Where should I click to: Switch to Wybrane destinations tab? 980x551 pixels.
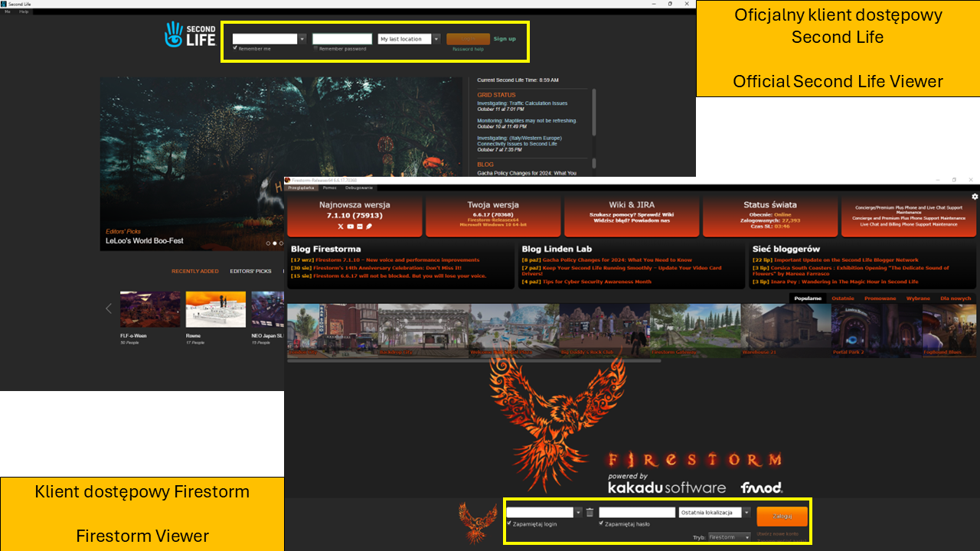click(918, 298)
